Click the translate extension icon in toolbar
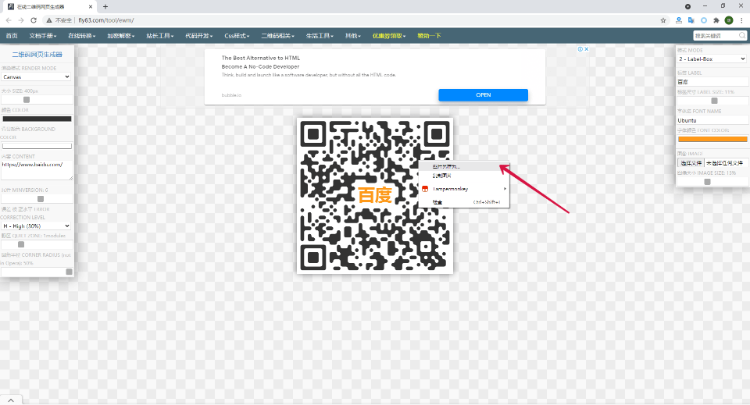This screenshot has height=405, width=750. (691, 20)
